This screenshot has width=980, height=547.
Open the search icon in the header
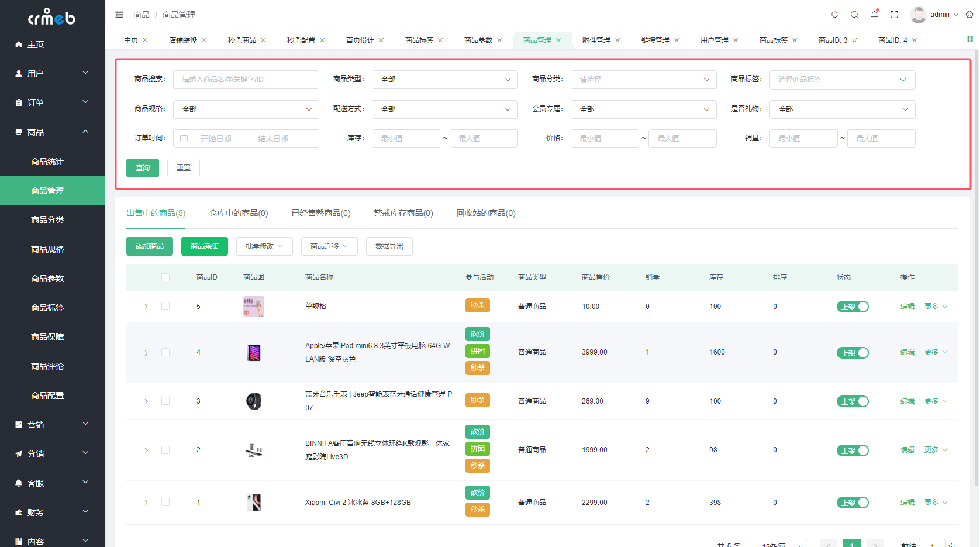[x=854, y=15]
